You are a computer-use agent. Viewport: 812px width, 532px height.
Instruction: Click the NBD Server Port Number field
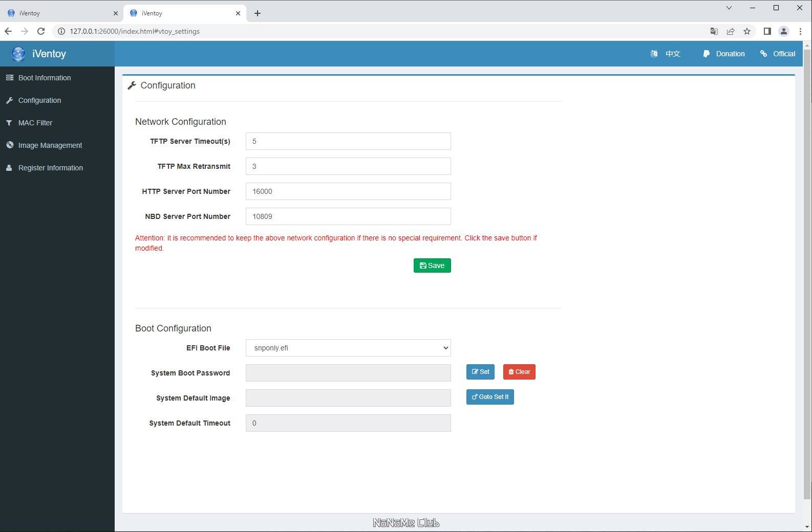348,216
